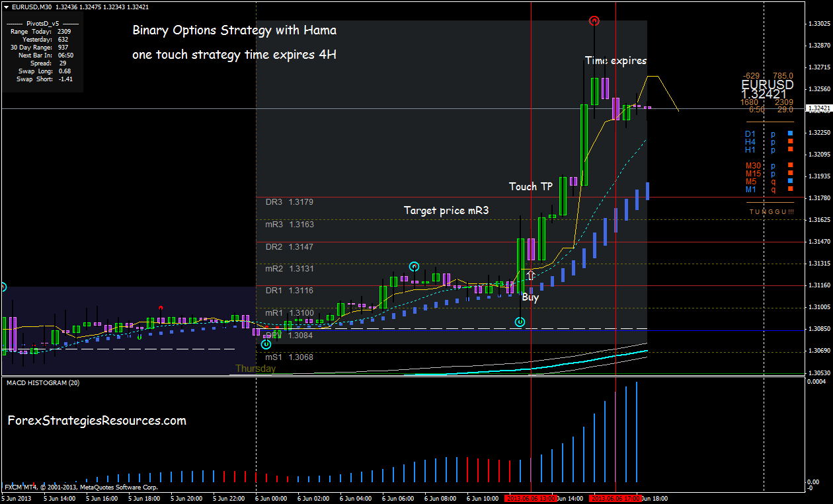Click the cyan circle marker beside 1.3084
Screen dimensions: 833x504
pos(266,344)
